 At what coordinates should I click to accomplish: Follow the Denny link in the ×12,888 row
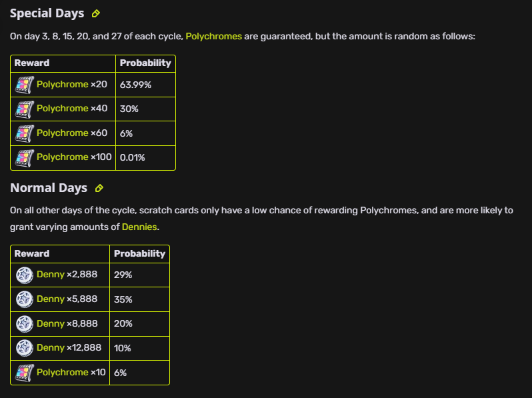51,348
